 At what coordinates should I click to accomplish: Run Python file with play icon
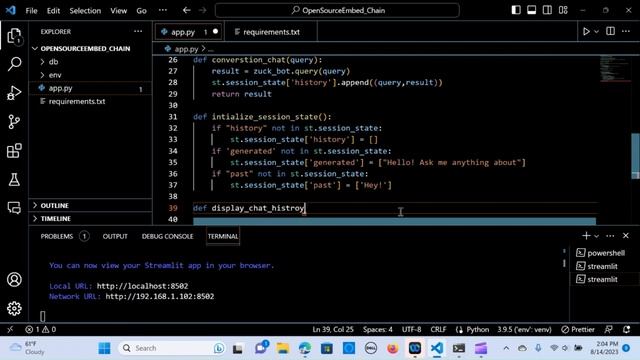click(x=586, y=31)
